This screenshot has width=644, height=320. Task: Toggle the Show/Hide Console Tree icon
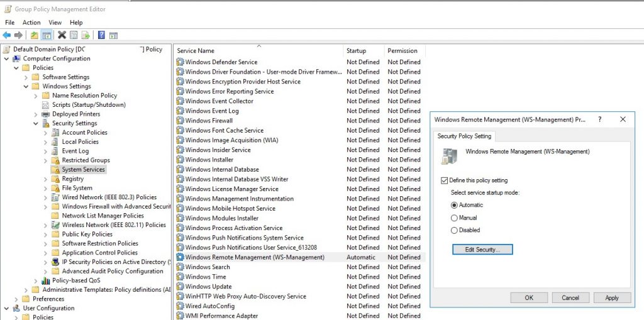pos(47,35)
